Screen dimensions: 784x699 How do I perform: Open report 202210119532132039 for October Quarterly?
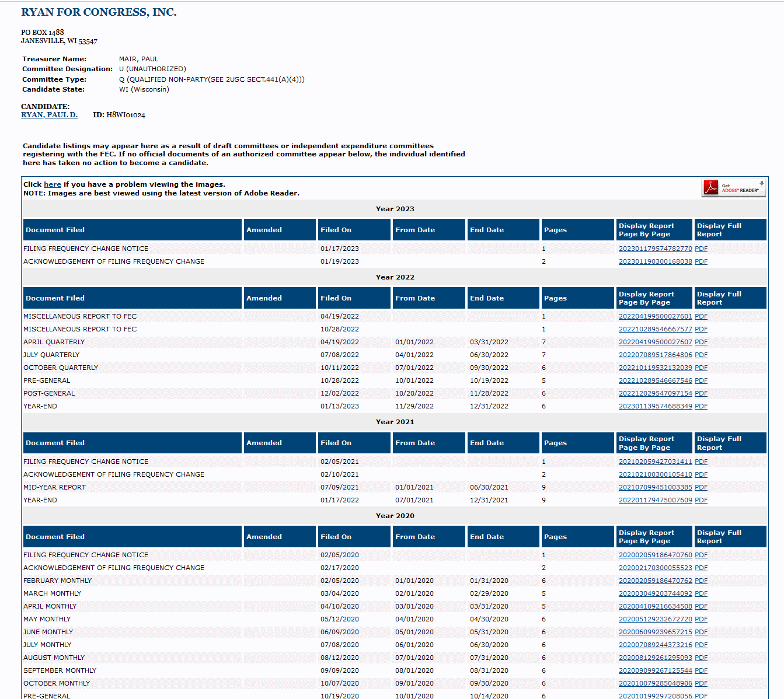655,368
